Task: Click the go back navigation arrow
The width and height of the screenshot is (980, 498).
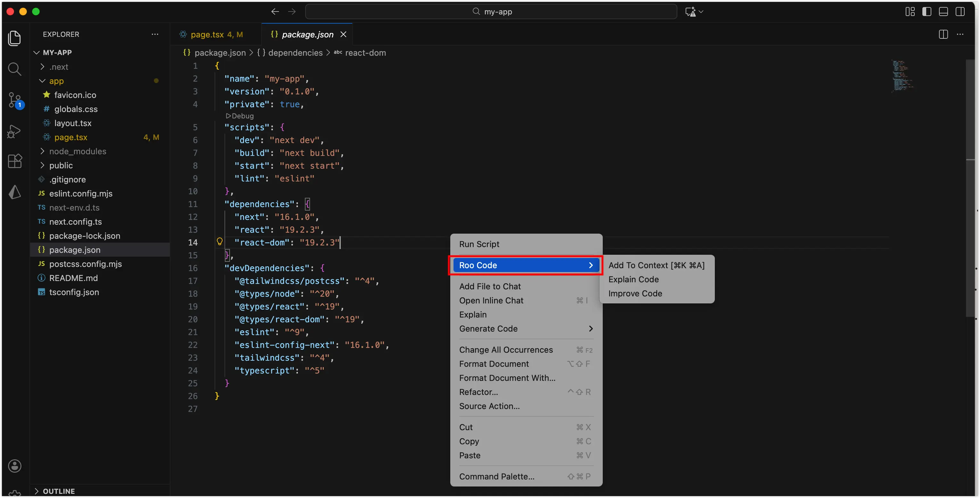Action: tap(275, 12)
